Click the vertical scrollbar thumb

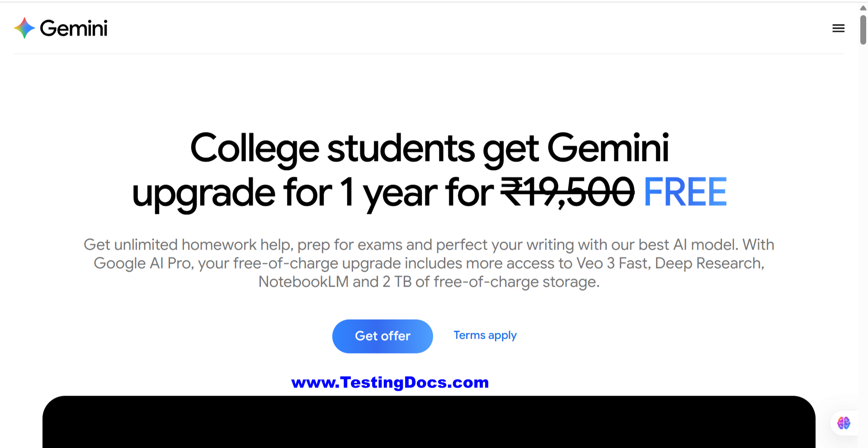[863, 30]
